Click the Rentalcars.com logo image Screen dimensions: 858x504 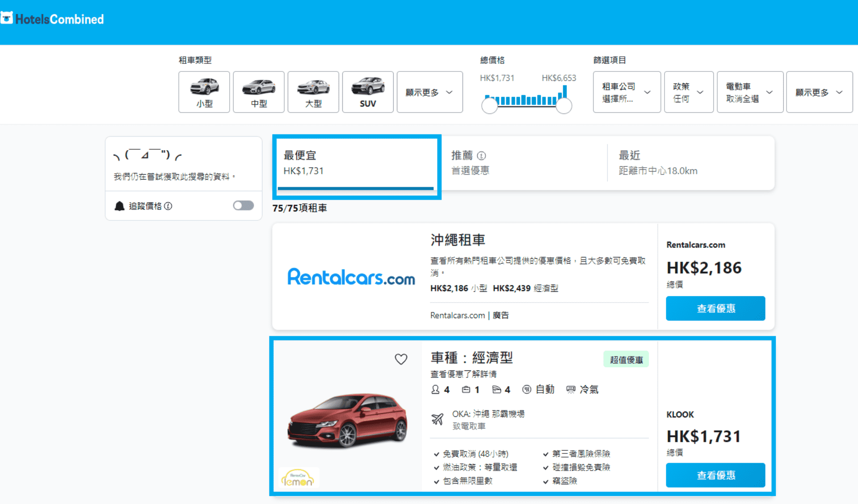[x=351, y=277]
